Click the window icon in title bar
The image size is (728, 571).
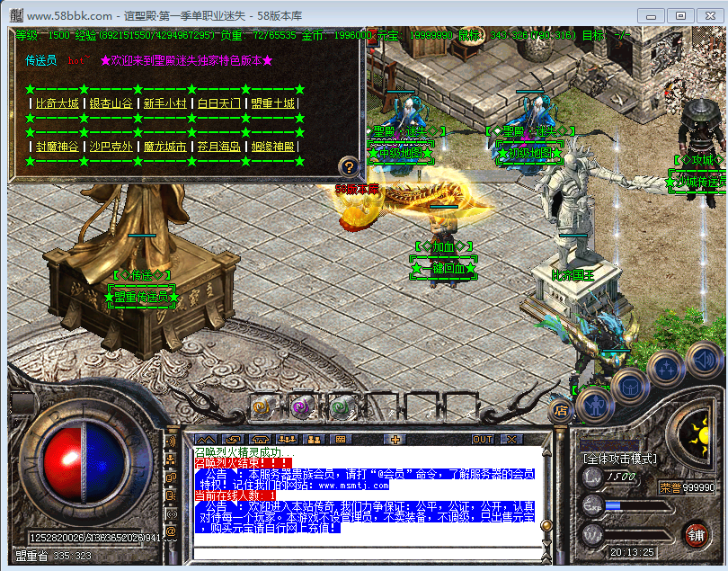tap(16, 15)
